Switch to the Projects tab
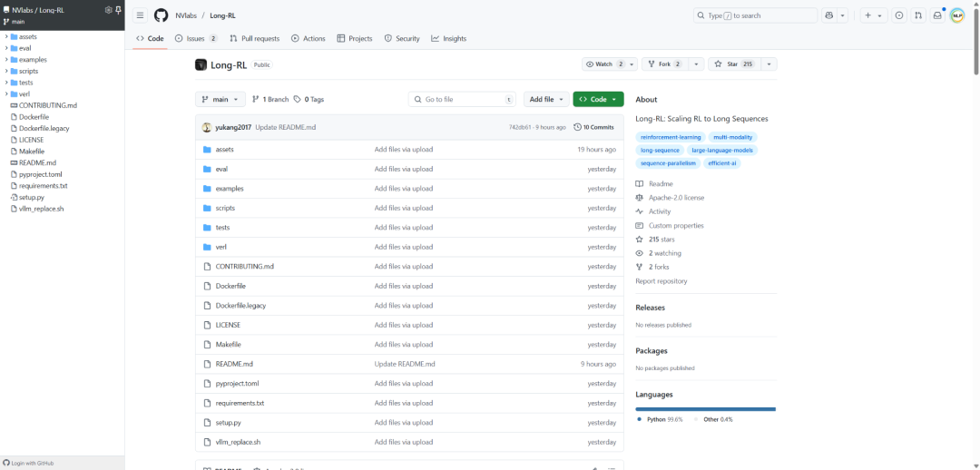The width and height of the screenshot is (980, 470). tap(355, 39)
